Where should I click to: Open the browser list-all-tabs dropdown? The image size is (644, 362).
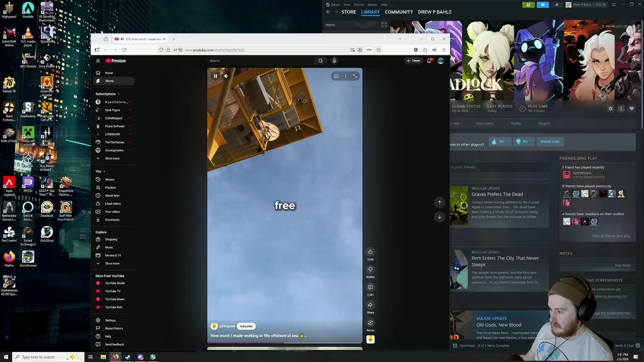coord(400,39)
